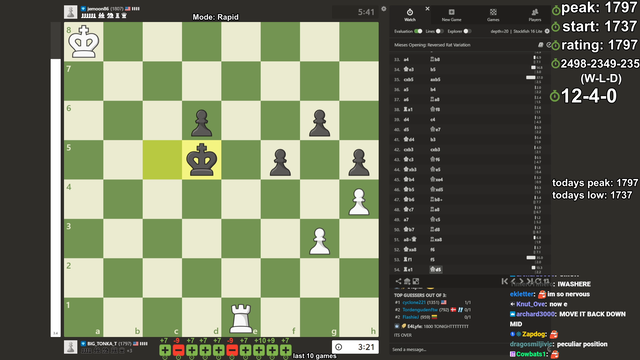
Task: Select white's move 49 a7 in the move list
Action: tap(406, 220)
